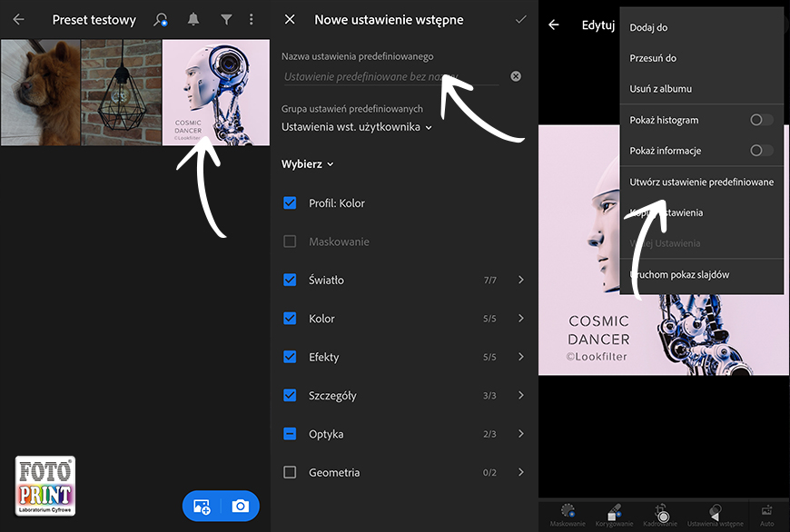
Task: Uncheck the Światło checkbox
Action: click(290, 280)
